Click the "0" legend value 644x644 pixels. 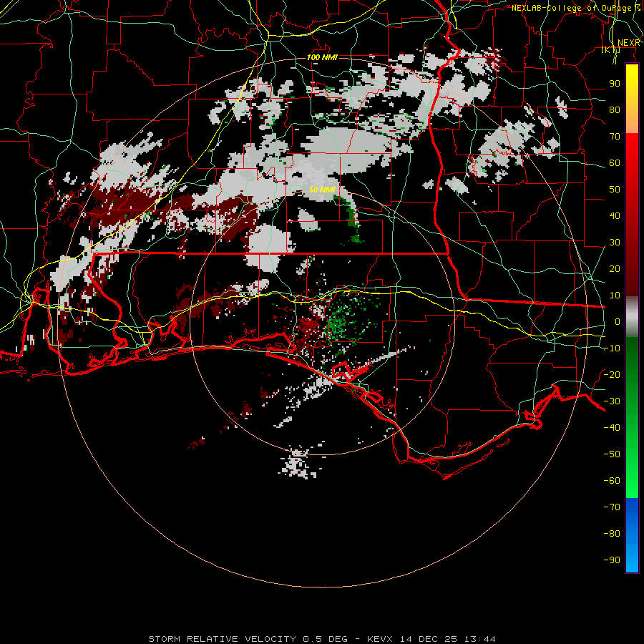[x=618, y=321]
